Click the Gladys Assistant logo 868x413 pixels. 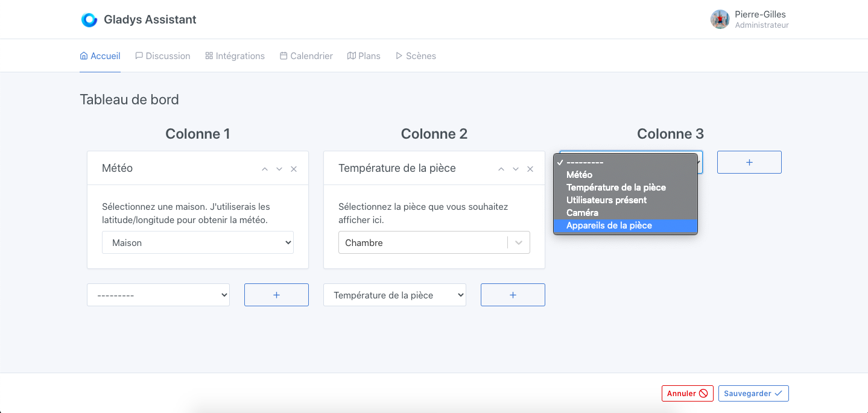(89, 19)
